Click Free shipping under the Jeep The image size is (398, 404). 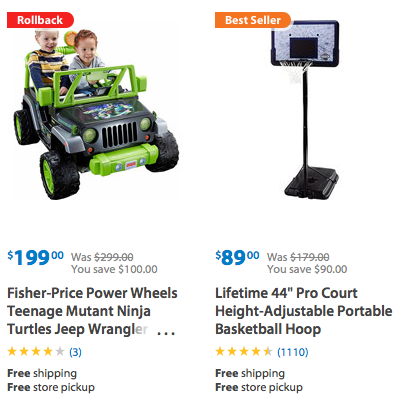pyautogui.click(x=42, y=373)
